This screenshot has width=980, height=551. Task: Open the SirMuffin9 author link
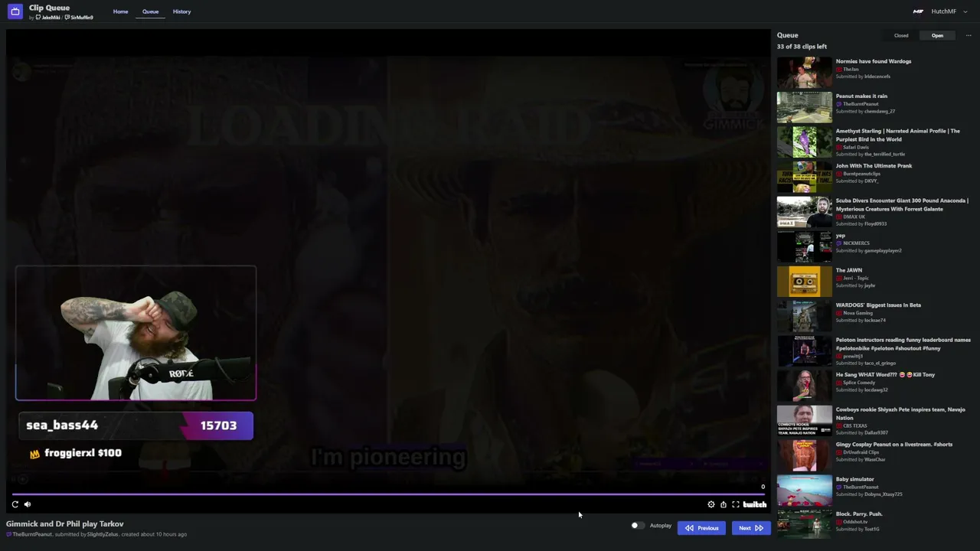(80, 18)
